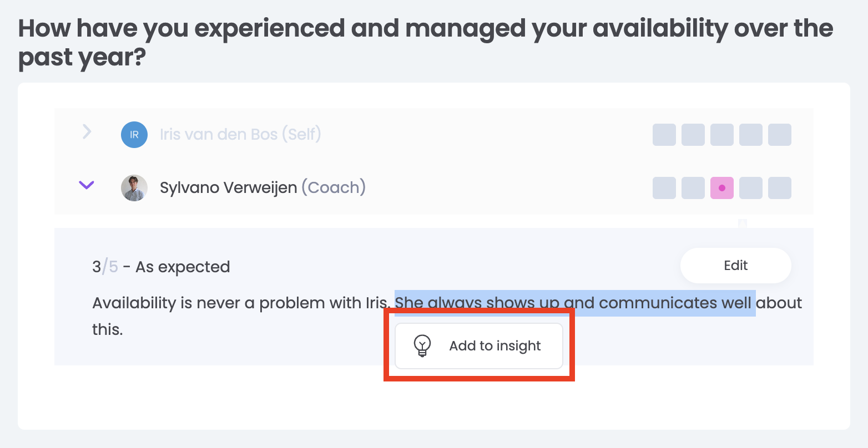Screen dimensions: 868x448
Task: Select first rating box in Sylvano's row
Action: [x=664, y=188]
